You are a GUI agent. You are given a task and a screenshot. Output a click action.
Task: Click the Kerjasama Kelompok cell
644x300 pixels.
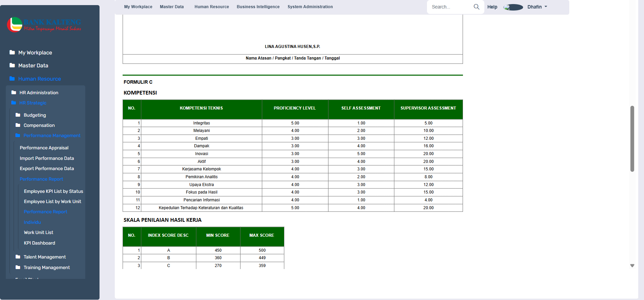coord(201,169)
